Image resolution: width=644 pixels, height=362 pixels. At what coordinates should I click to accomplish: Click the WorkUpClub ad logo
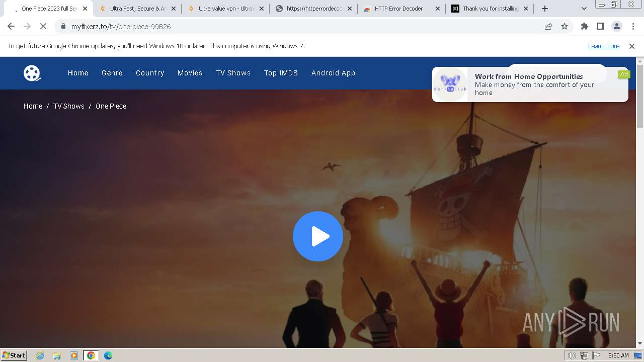pyautogui.click(x=450, y=84)
